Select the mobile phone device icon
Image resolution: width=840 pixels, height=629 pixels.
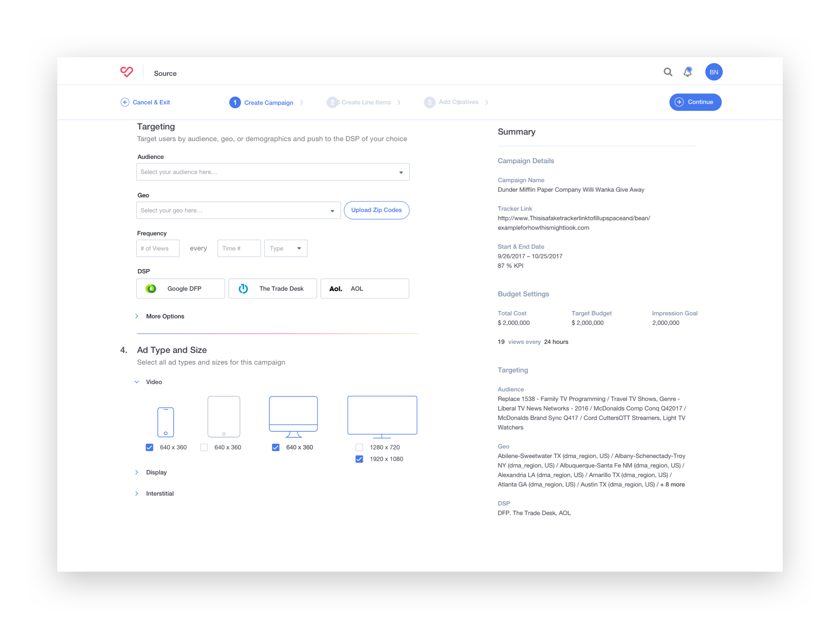tap(166, 422)
